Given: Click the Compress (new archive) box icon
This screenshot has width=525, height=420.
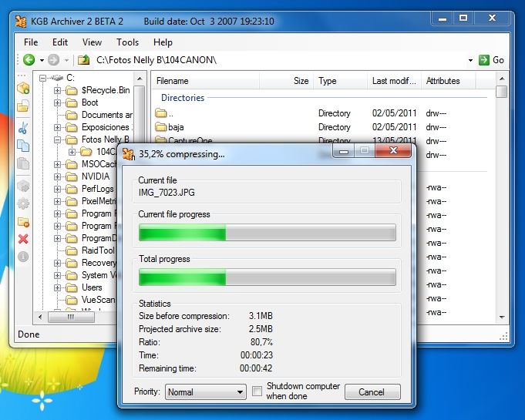Looking at the screenshot, I should [23, 88].
